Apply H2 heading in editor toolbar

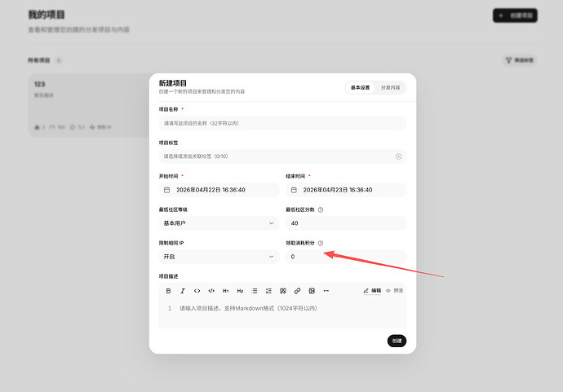(240, 291)
